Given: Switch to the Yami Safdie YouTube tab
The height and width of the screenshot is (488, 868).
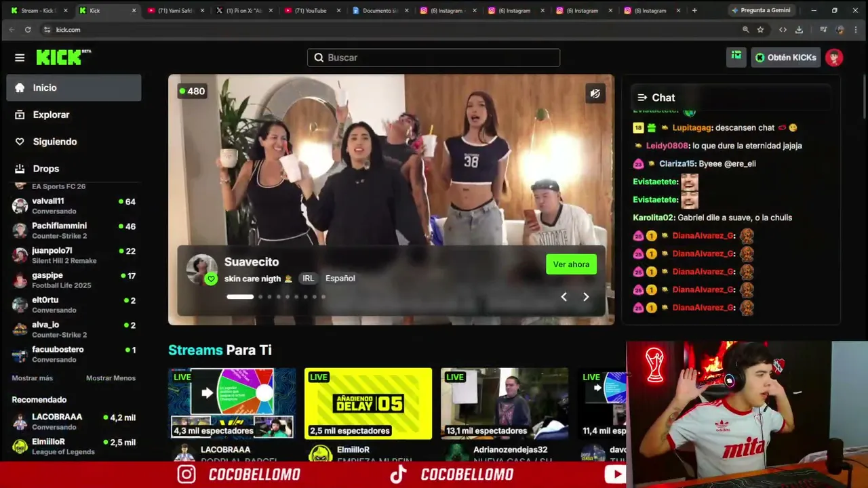Looking at the screenshot, I should [176, 10].
